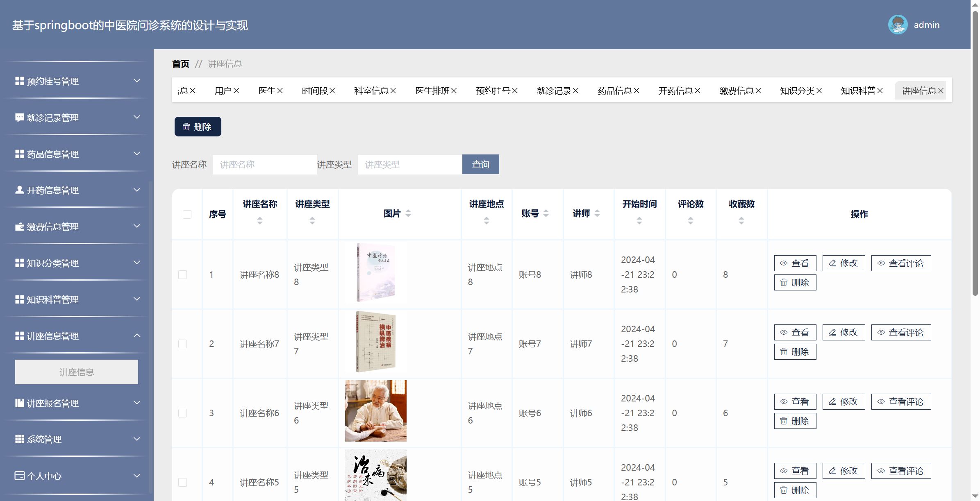Click book icon beside 讲座报名管理
980x501 pixels.
(19, 403)
